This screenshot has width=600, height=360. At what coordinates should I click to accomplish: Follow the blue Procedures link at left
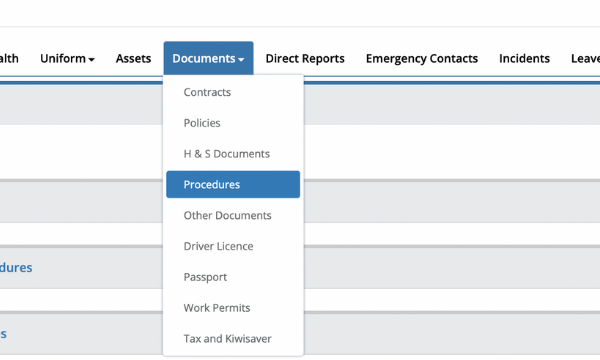(x=16, y=267)
